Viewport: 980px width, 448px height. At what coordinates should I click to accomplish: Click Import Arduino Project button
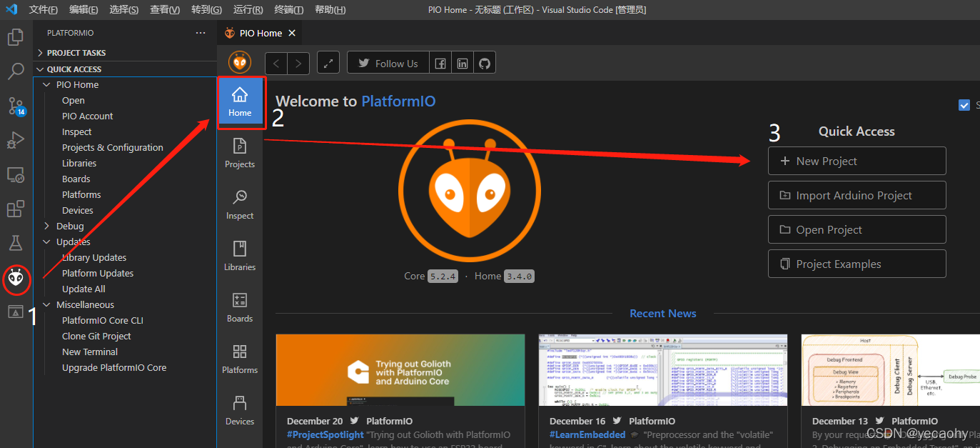pos(857,195)
